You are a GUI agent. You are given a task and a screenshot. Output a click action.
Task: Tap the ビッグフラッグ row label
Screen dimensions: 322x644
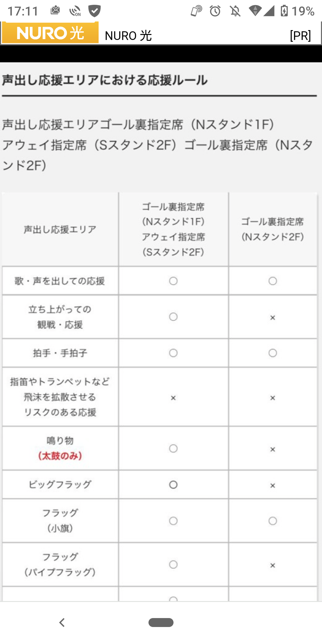point(60,484)
